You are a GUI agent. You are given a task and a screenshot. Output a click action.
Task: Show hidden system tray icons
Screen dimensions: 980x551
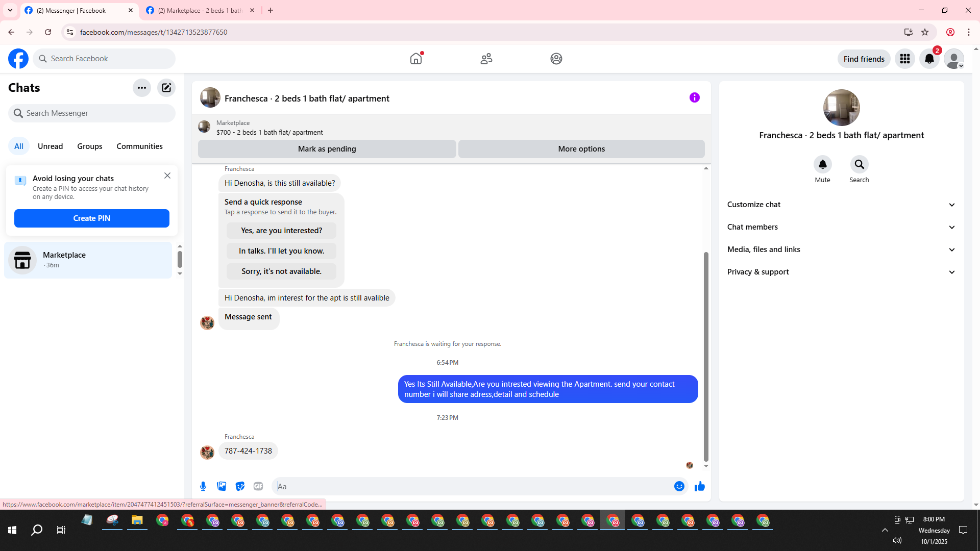tap(885, 530)
